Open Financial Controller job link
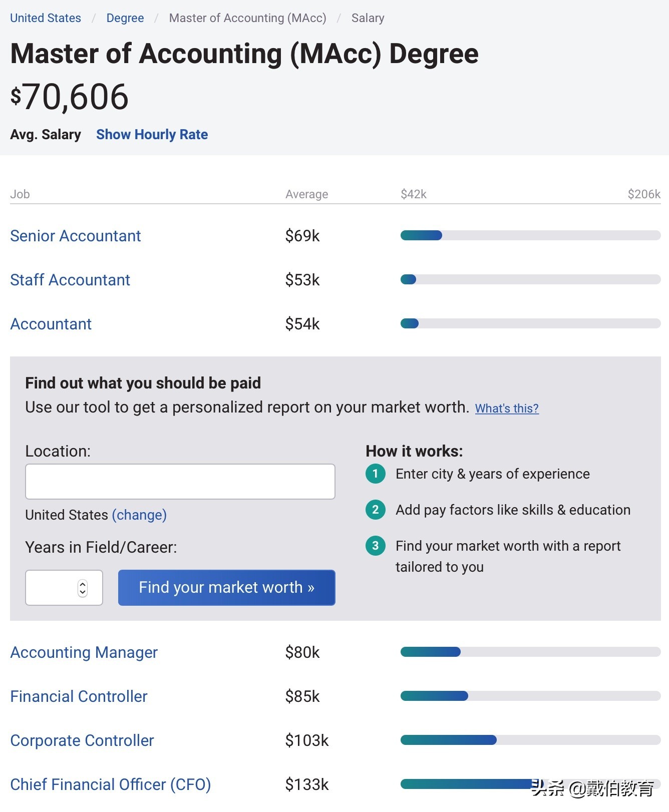 [79, 696]
